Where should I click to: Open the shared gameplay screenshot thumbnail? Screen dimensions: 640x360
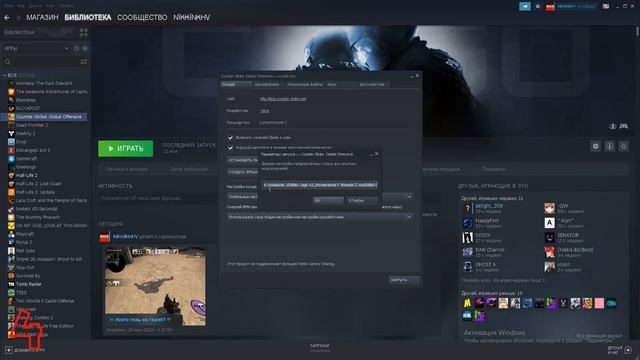tap(155, 286)
